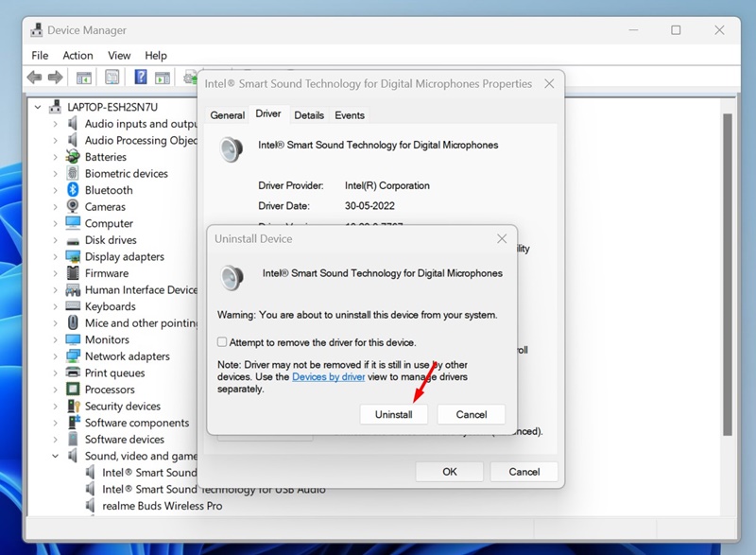Open the Help menu
The image size is (756, 555).
(x=156, y=56)
